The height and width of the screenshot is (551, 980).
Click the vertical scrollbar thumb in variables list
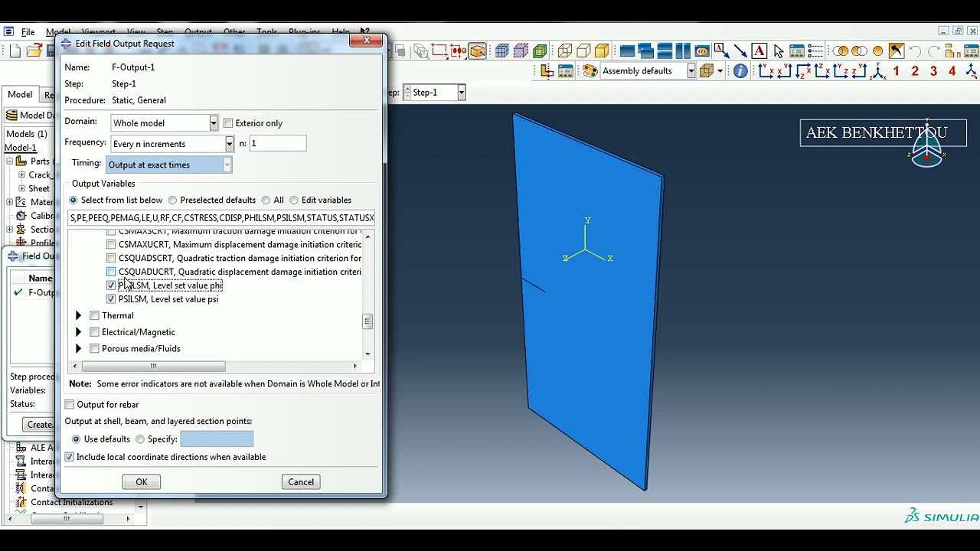click(367, 321)
